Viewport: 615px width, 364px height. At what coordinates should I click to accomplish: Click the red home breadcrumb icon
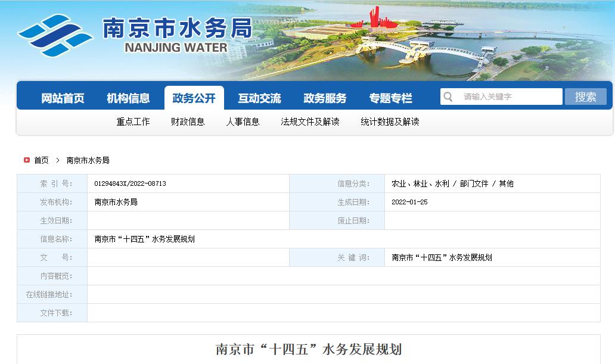coord(27,160)
